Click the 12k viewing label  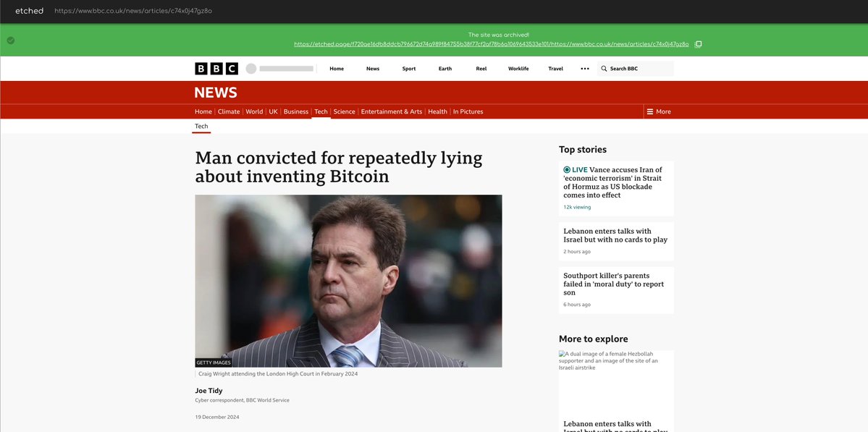[x=577, y=208]
